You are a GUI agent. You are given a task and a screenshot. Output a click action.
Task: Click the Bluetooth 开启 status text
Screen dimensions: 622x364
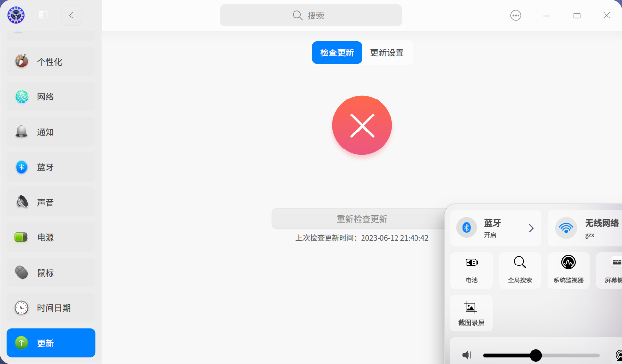pos(490,235)
